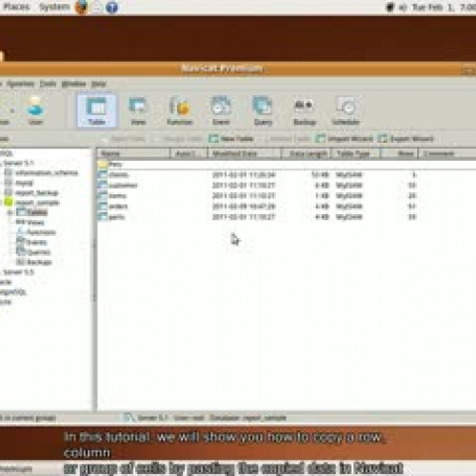Viewport: 476px width, 476px height.
Task: Open the System menu in top panel
Action: (x=54, y=7)
